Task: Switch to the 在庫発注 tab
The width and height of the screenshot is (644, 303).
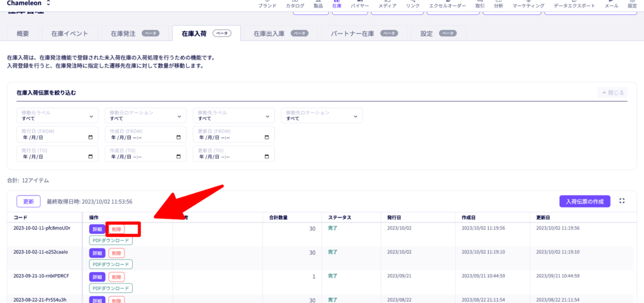Action: coord(135,34)
